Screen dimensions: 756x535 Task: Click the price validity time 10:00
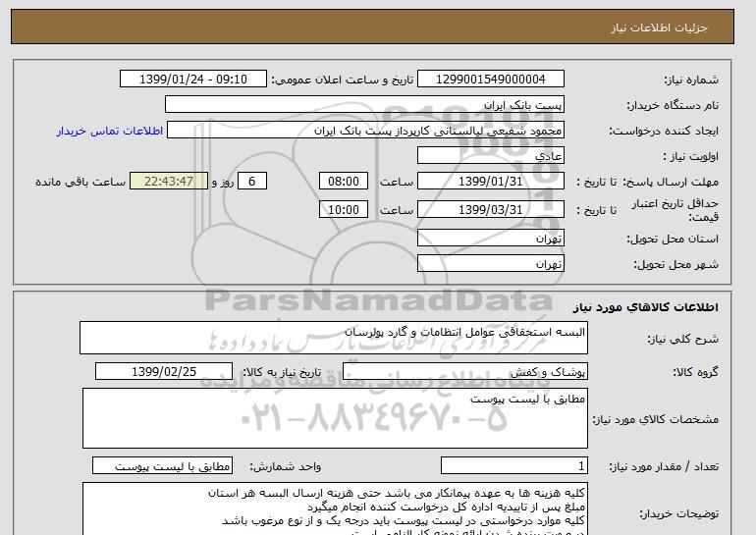(344, 210)
